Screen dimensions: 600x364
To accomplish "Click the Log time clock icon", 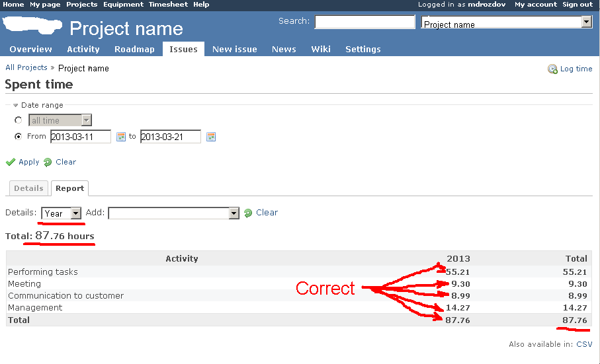I will 552,69.
